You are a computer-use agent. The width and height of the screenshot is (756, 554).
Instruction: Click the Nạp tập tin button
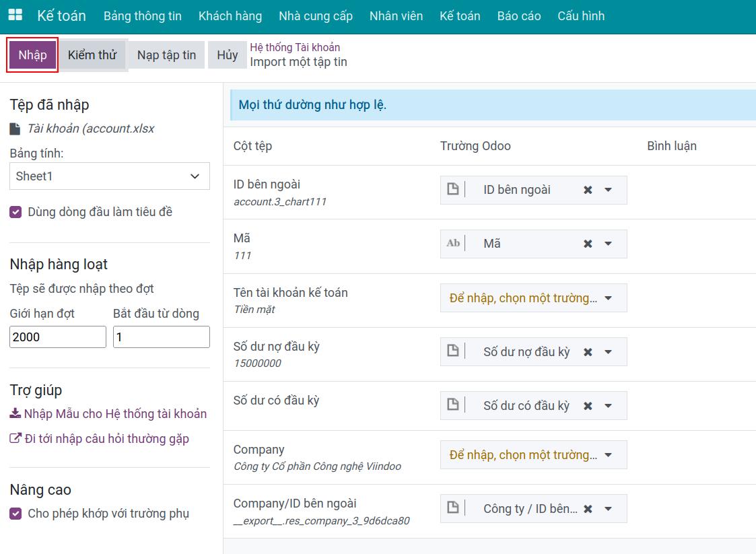(167, 55)
